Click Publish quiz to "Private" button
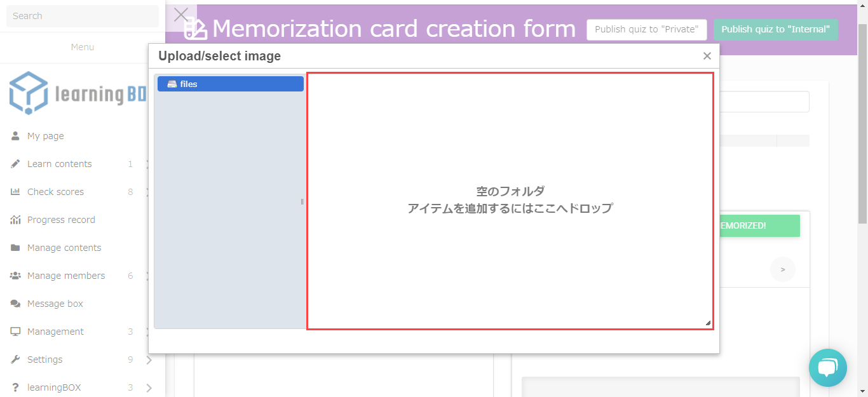Viewport: 868px width, 397px height. pyautogui.click(x=647, y=29)
